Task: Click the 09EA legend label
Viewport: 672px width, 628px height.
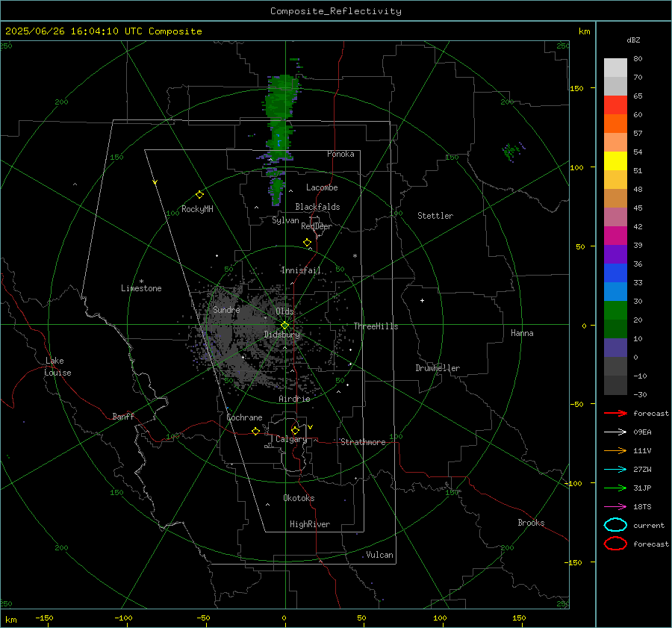Action: coord(642,432)
